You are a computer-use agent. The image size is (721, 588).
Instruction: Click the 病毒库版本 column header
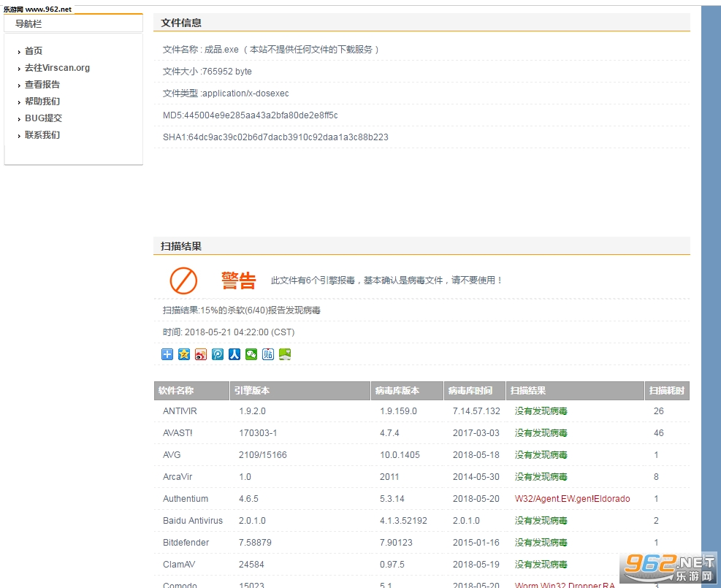pyautogui.click(x=408, y=391)
